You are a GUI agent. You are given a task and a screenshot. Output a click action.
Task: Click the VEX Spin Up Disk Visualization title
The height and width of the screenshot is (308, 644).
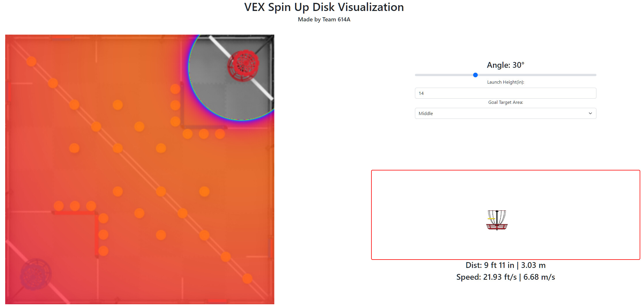point(324,7)
